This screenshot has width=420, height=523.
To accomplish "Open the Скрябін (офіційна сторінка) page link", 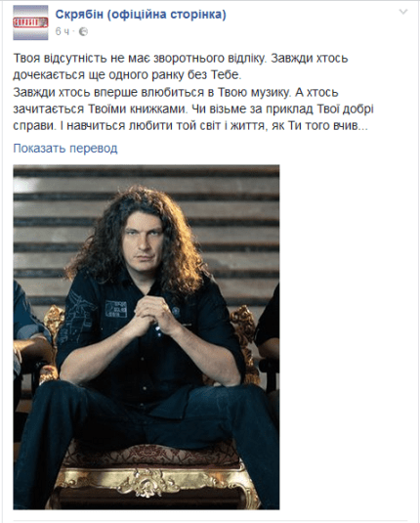I will [141, 15].
